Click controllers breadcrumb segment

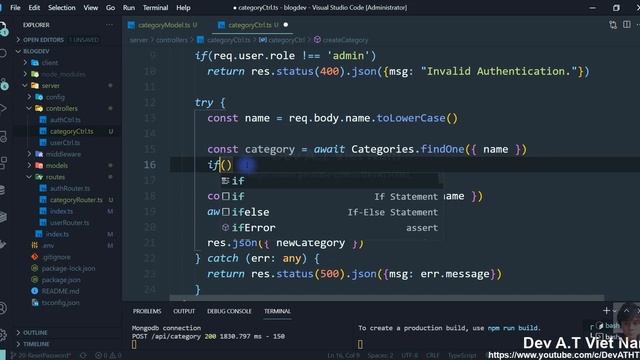[172, 40]
